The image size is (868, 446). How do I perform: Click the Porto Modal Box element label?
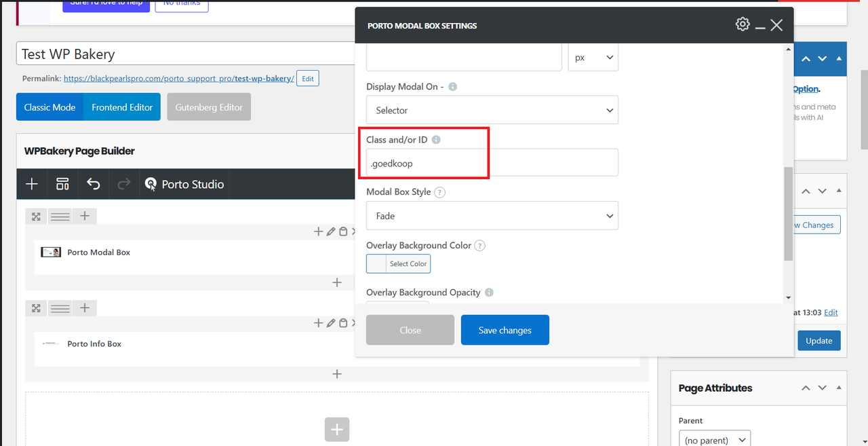click(x=99, y=252)
